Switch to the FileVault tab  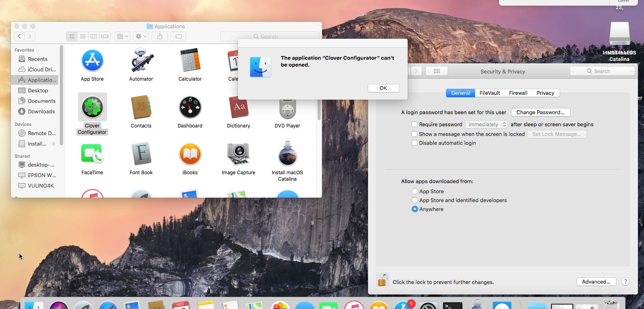490,93
